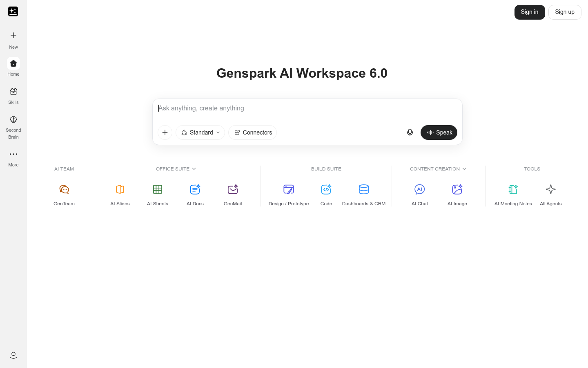Click the Speak button
Image resolution: width=588 pixels, height=368 pixels.
pos(439,132)
